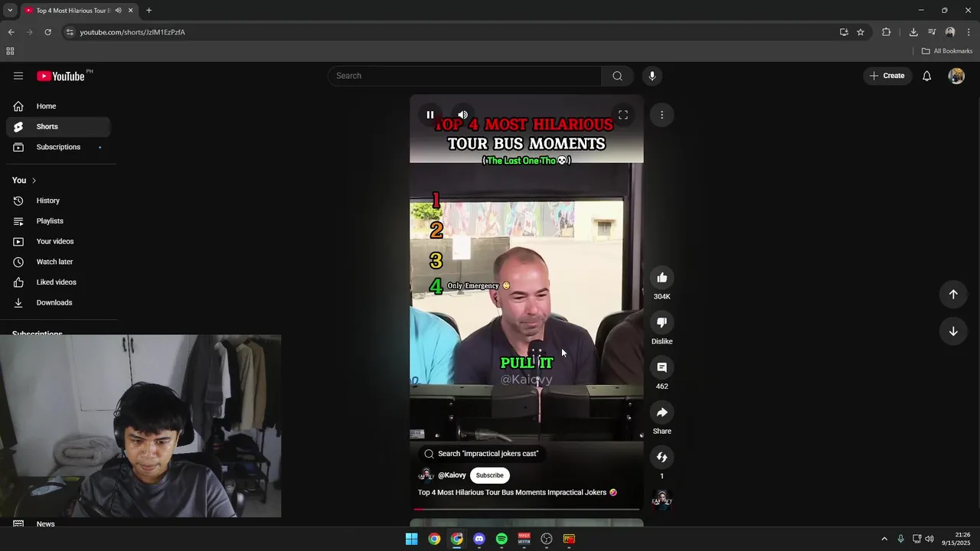Image resolution: width=980 pixels, height=551 pixels.
Task: Bookmark this page with star
Action: 861,32
